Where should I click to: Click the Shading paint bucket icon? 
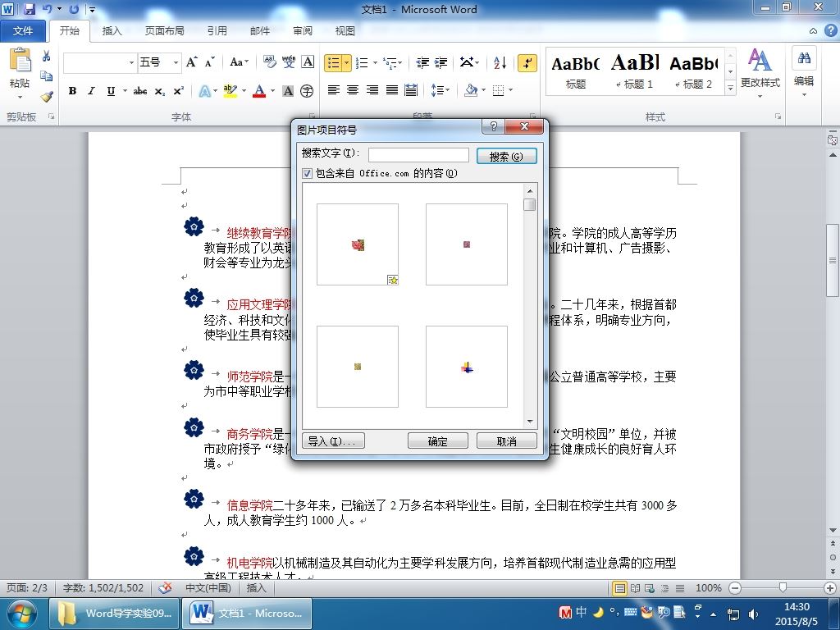[x=471, y=90]
